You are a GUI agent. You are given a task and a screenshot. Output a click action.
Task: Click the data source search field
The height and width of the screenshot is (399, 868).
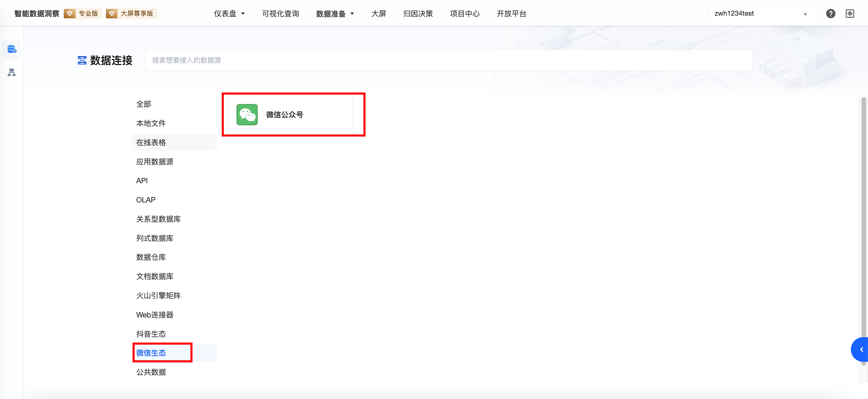tap(448, 60)
